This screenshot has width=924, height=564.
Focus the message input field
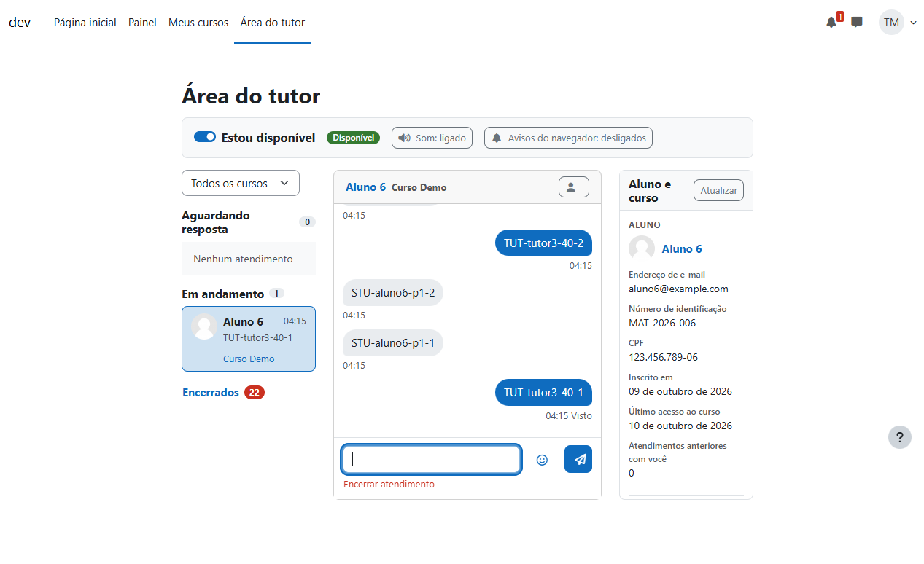432,459
